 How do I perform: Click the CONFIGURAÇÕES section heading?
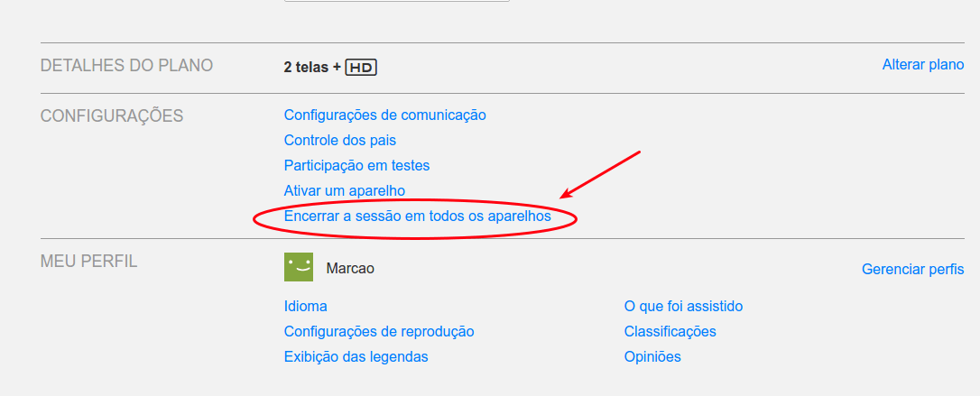coord(112,115)
